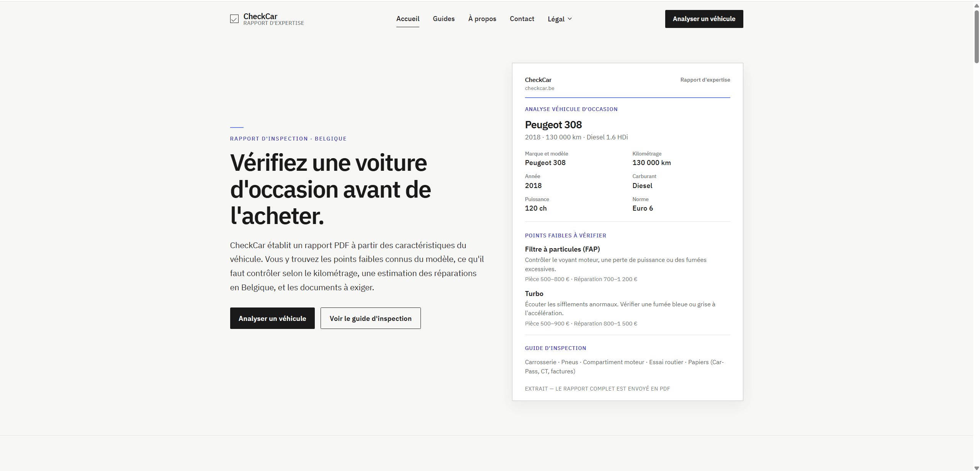The width and height of the screenshot is (980, 471).
Task: Open the Légal menu
Action: pyautogui.click(x=560, y=19)
